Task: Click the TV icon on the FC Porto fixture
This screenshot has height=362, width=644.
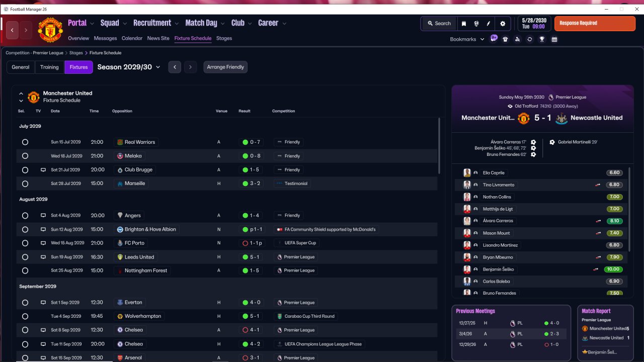Action: coord(43,243)
